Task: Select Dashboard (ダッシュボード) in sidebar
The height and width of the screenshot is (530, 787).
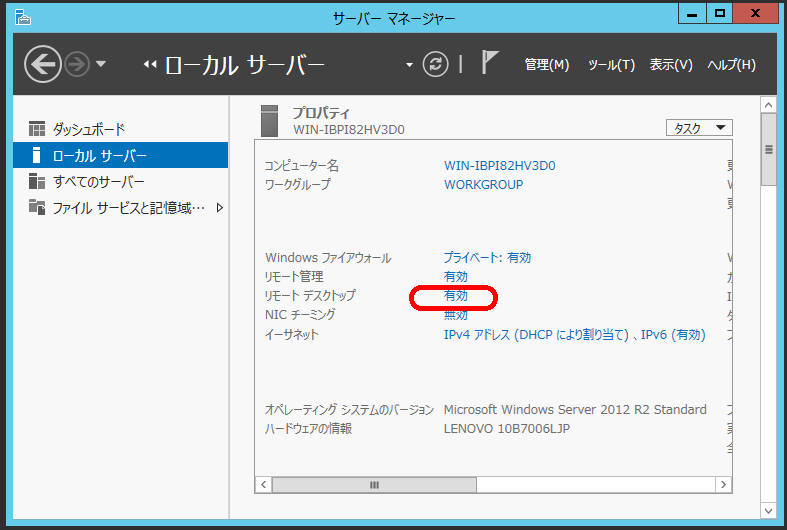Action: click(x=88, y=129)
